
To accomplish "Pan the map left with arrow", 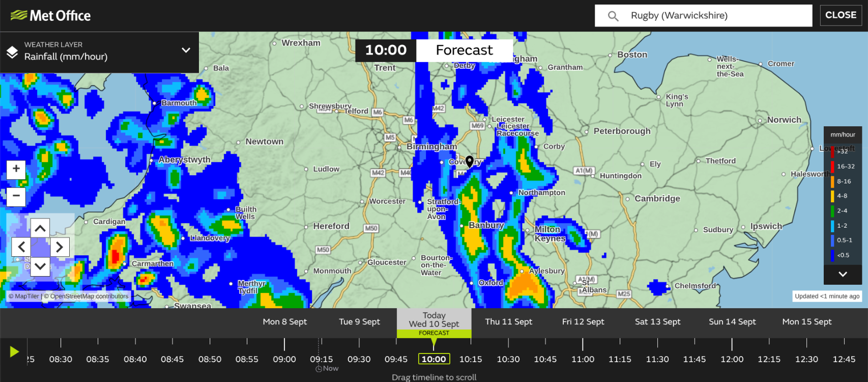I will click(x=21, y=247).
